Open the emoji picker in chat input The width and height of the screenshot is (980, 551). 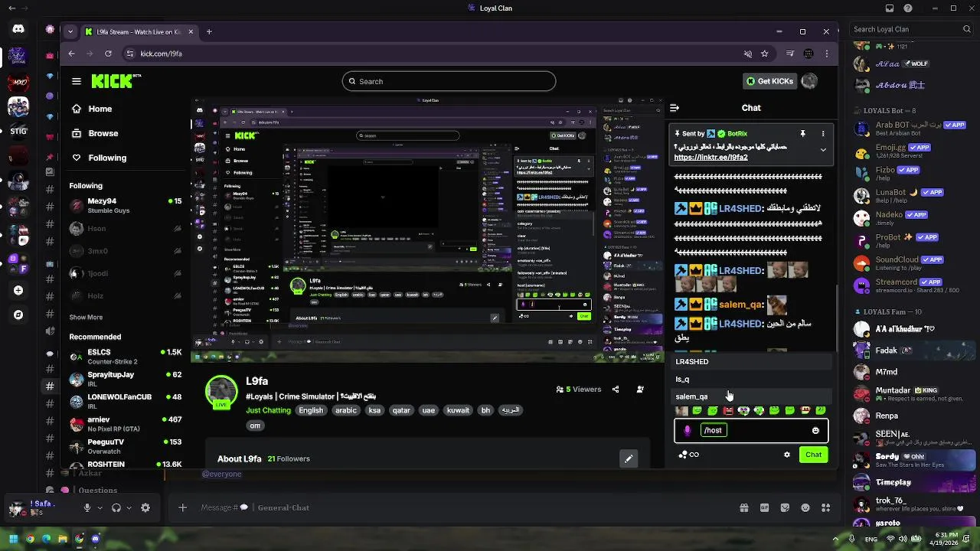pyautogui.click(x=815, y=430)
